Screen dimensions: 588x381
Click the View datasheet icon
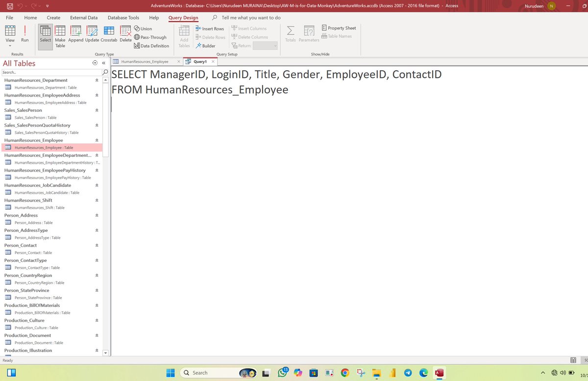point(10,30)
